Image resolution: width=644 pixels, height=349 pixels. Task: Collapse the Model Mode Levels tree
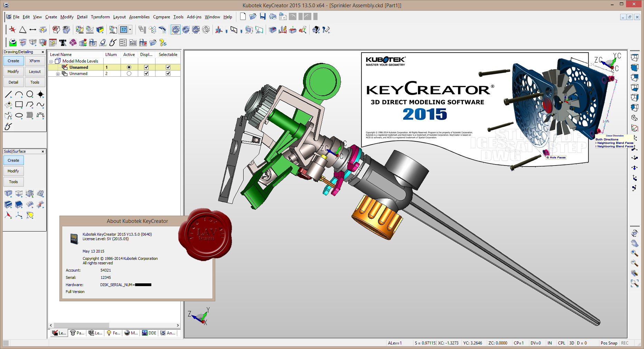point(51,62)
